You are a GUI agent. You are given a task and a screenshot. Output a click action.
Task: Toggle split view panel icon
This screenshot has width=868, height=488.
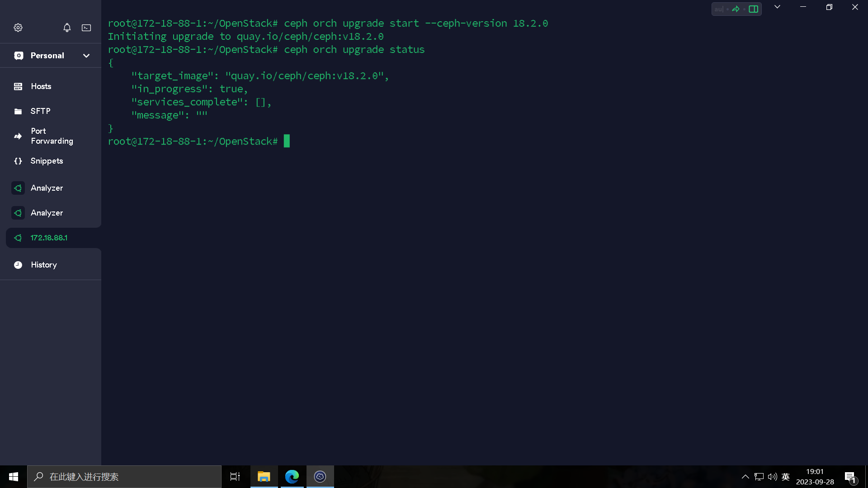tap(753, 9)
